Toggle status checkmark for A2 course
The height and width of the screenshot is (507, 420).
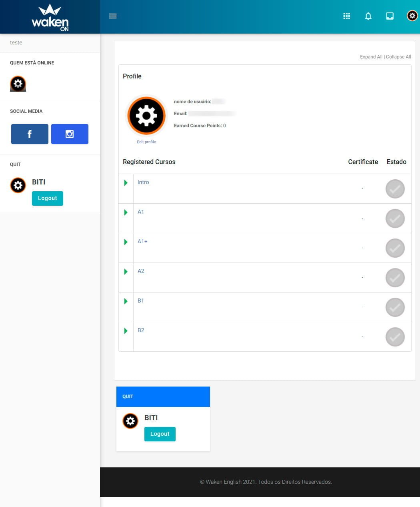(395, 278)
